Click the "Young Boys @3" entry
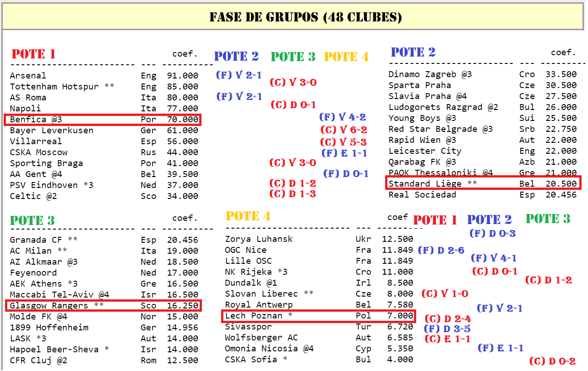This screenshot has height=371, width=588. coord(422,118)
